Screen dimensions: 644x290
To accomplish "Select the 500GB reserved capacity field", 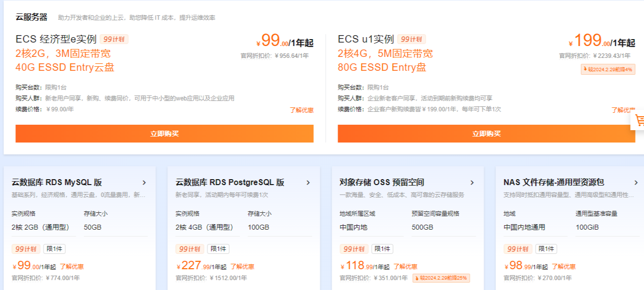I will pyautogui.click(x=444, y=228).
